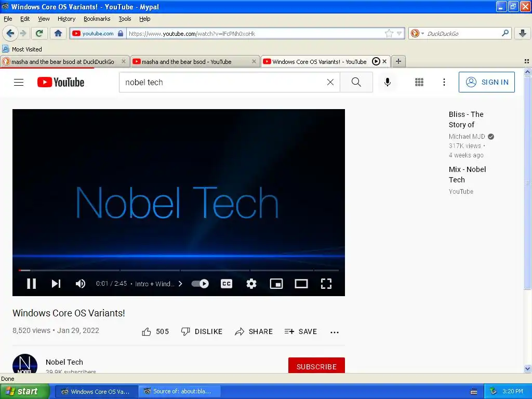Click the video progress bar

tap(179, 270)
